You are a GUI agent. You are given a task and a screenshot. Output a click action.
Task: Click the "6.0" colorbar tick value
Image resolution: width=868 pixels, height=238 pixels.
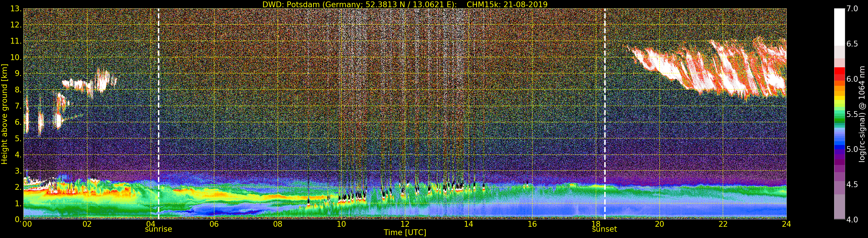tap(852, 79)
